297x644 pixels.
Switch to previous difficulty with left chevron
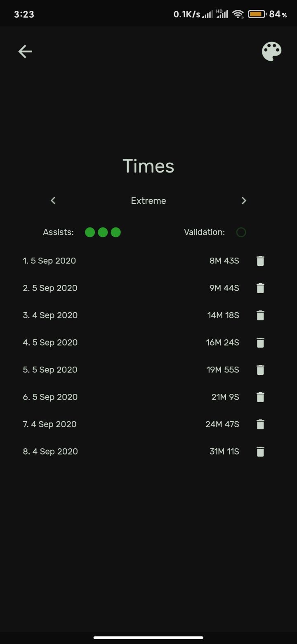(x=53, y=201)
